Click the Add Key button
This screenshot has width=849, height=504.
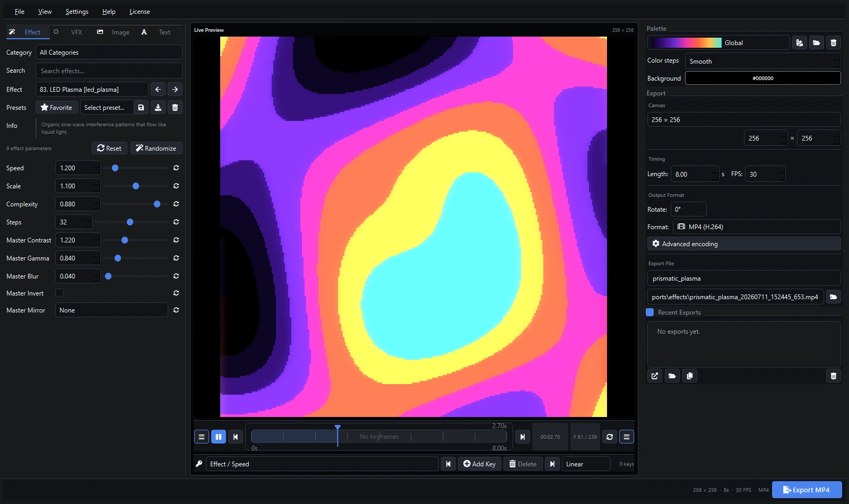(x=480, y=464)
